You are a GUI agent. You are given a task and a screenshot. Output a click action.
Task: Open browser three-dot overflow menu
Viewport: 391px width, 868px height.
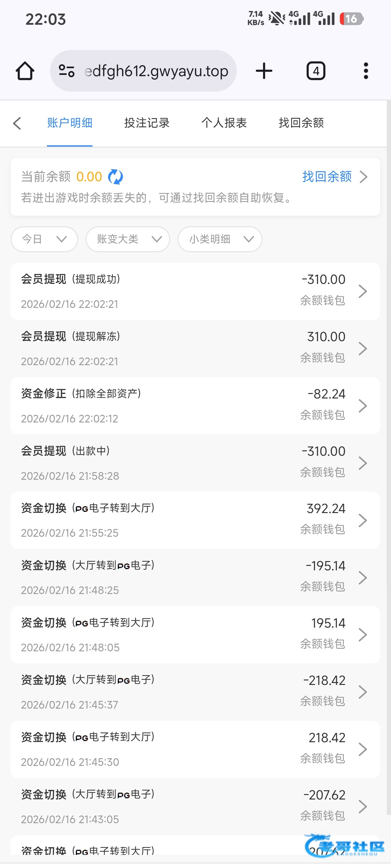366,71
